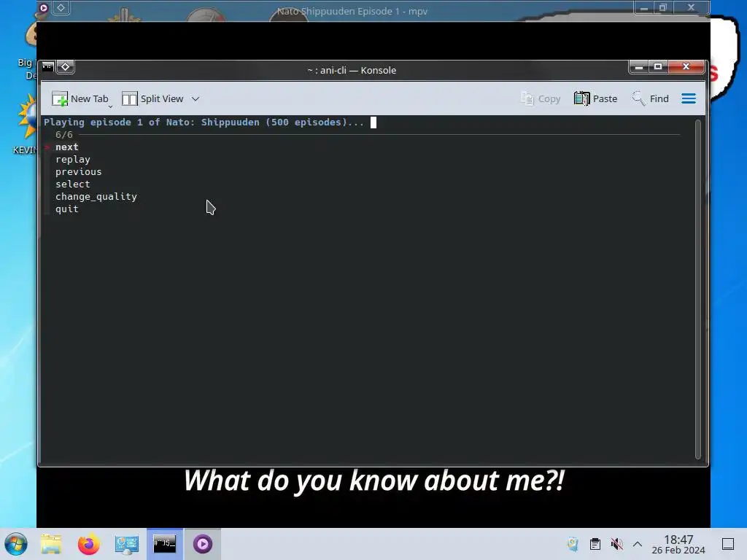Image resolution: width=747 pixels, height=560 pixels.
Task: Open Konsole hamburger menu
Action: click(x=689, y=98)
